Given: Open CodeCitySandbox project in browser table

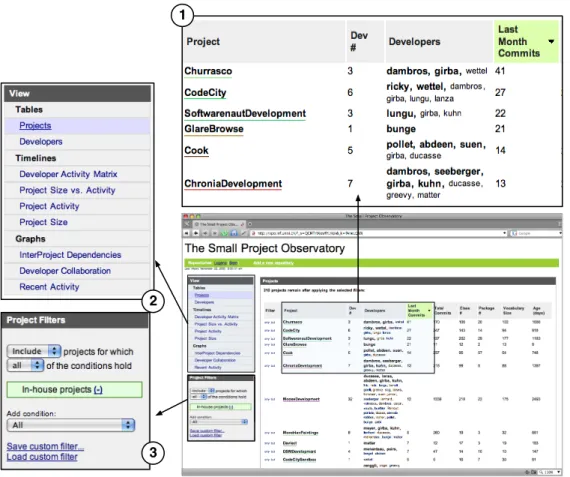Looking at the screenshot, I should tap(299, 460).
